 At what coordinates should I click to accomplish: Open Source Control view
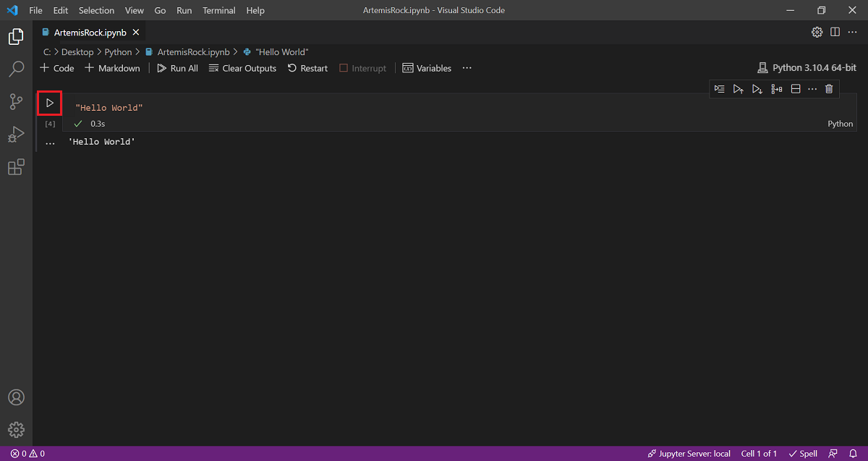click(x=16, y=102)
